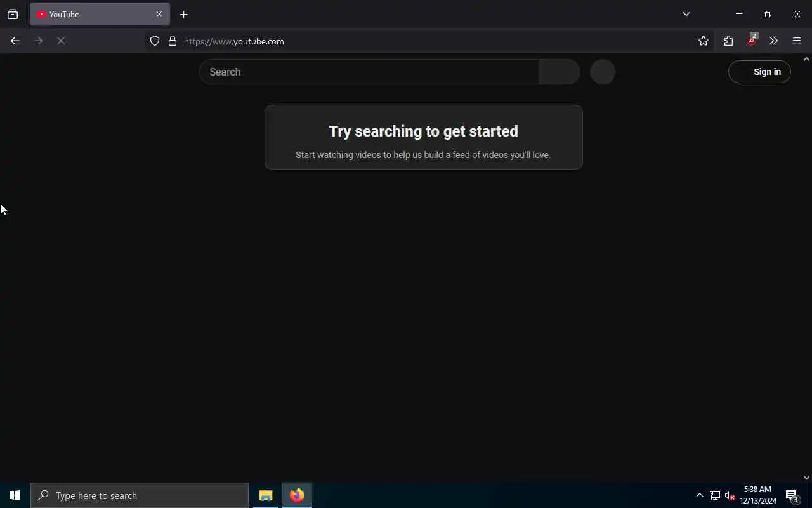Open a new tab with plus button

pos(184,14)
